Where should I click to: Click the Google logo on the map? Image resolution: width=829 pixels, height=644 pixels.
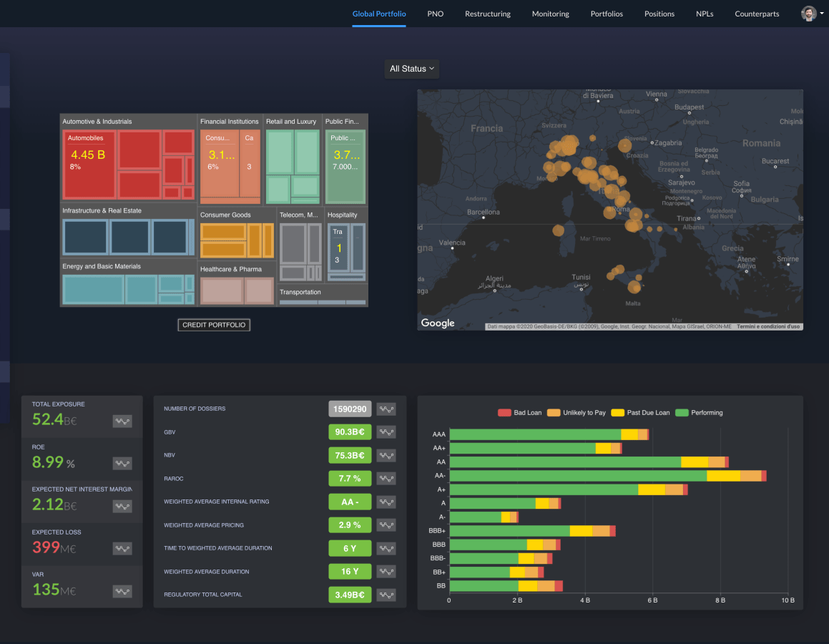pos(436,323)
